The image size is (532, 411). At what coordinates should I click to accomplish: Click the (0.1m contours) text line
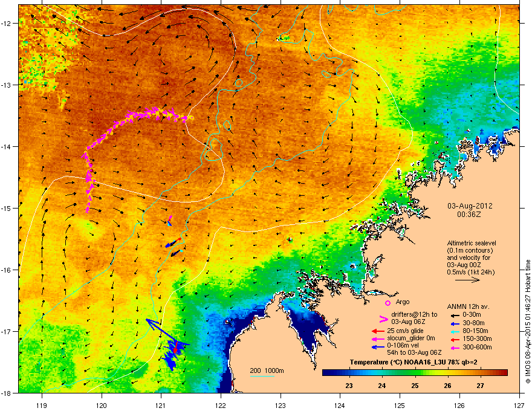(x=470, y=251)
